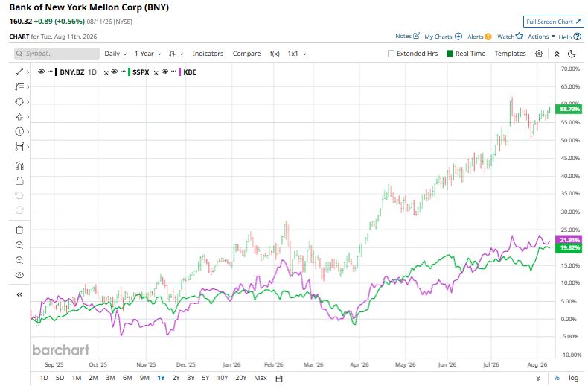The width and height of the screenshot is (588, 389).
Task: Open the Indicators menu
Action: (x=208, y=54)
